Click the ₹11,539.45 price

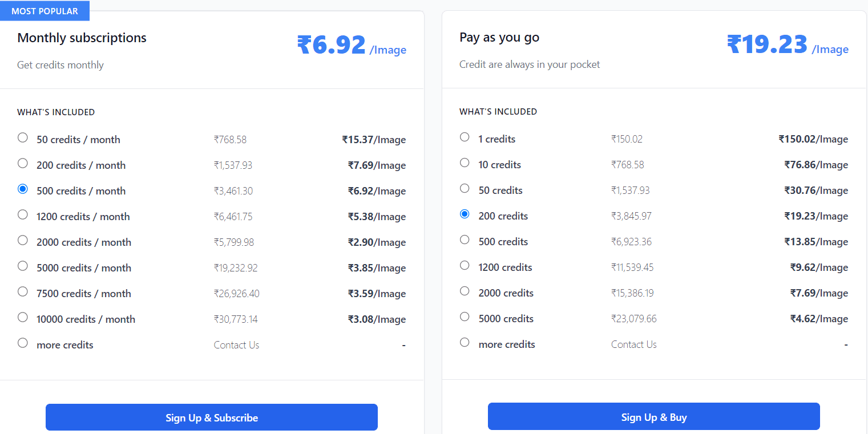632,267
